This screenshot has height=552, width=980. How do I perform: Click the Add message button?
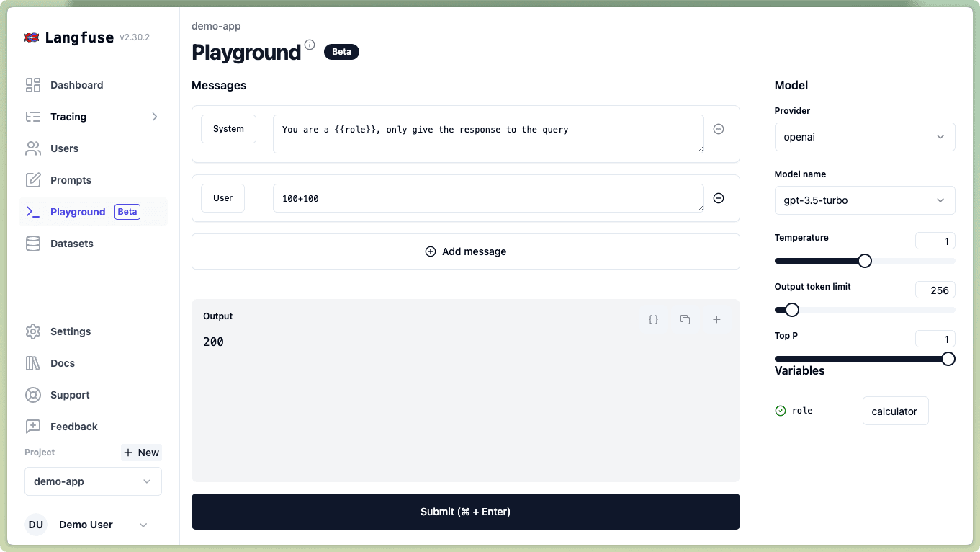tap(465, 251)
